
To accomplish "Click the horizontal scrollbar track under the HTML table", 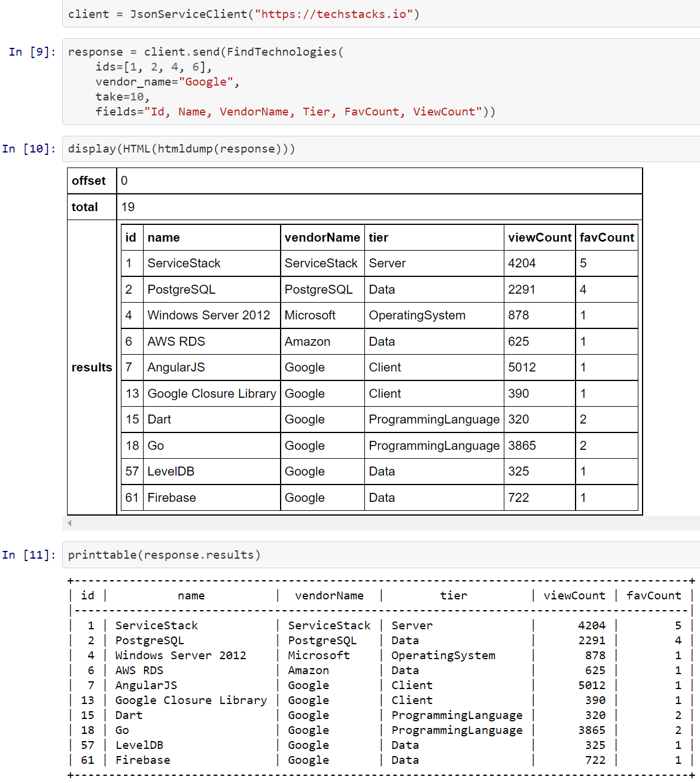I will coord(381,523).
